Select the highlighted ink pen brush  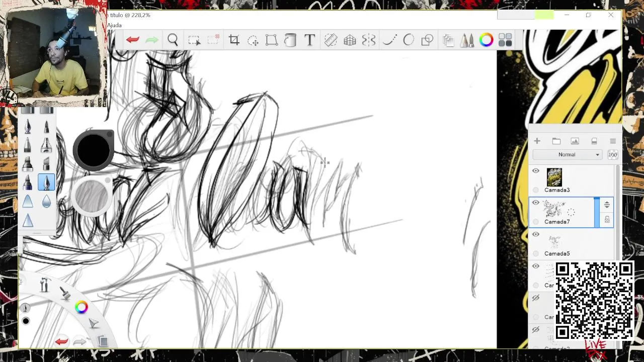tap(46, 183)
